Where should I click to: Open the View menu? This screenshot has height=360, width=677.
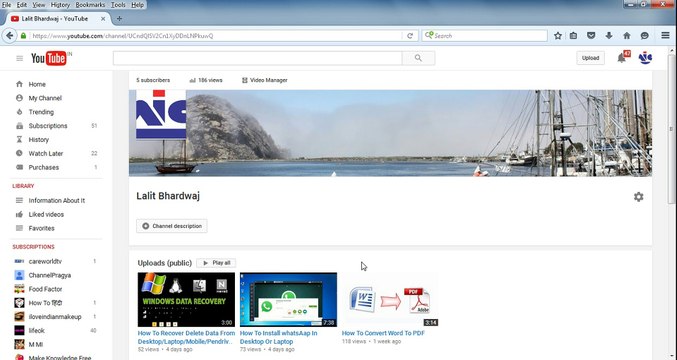39,5
